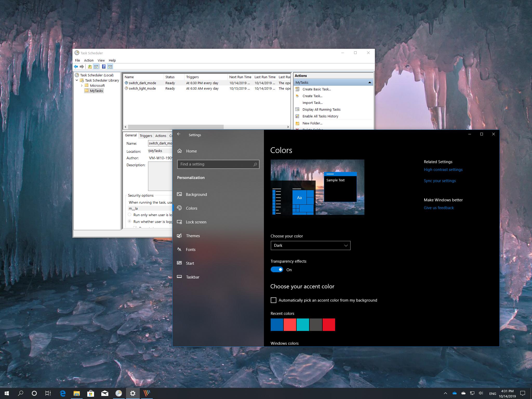Click the Lock screen icon in sidebar
Image resolution: width=532 pixels, height=399 pixels.
point(179,222)
